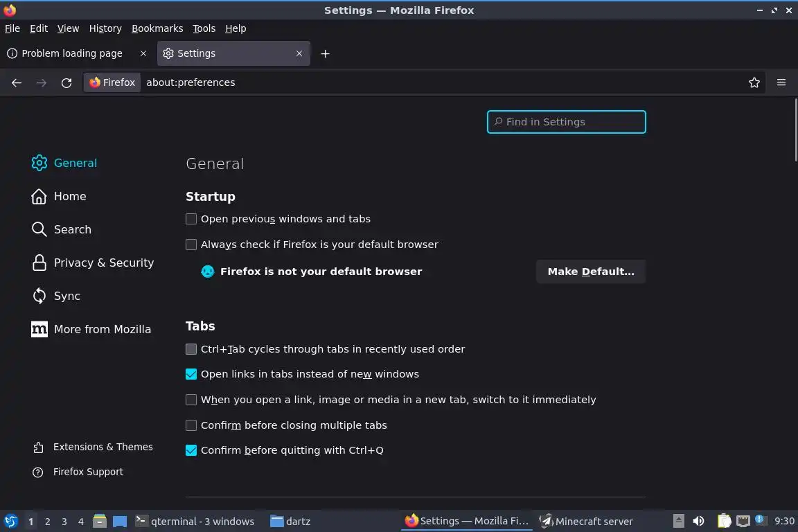Open volume control in system tray
This screenshot has height=532, width=798.
coord(698,522)
